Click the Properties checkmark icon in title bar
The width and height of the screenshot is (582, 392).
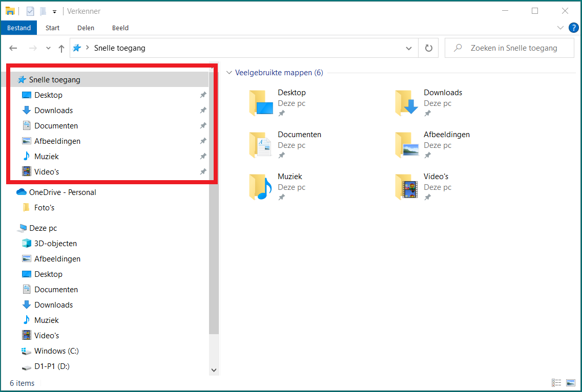click(x=30, y=11)
